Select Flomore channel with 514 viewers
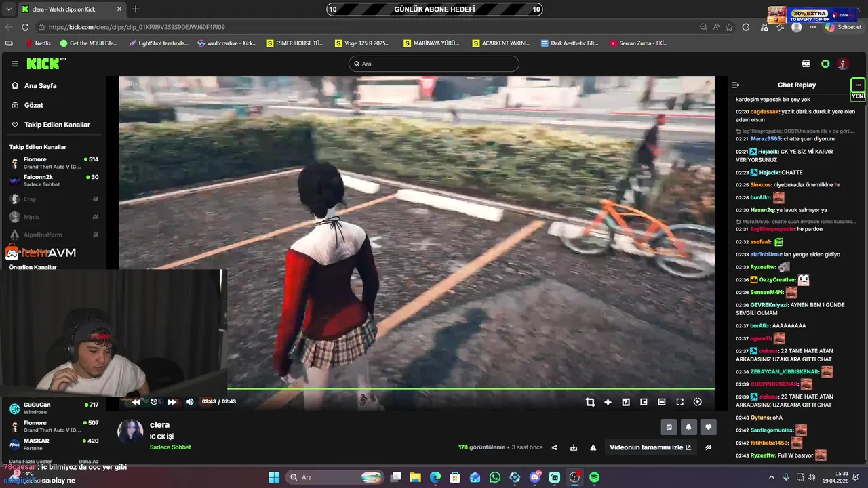The width and height of the screenshot is (868, 488). [x=53, y=163]
